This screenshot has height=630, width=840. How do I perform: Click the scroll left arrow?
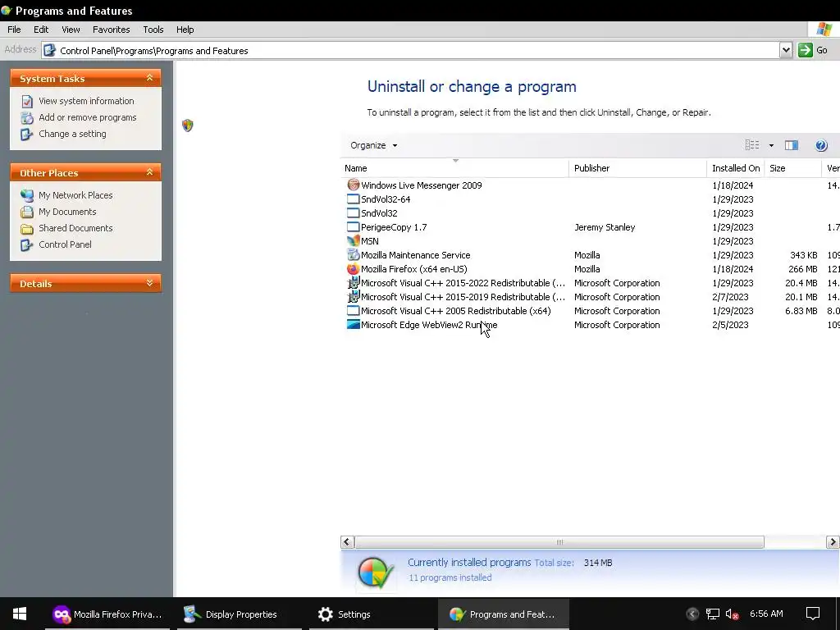click(x=347, y=542)
